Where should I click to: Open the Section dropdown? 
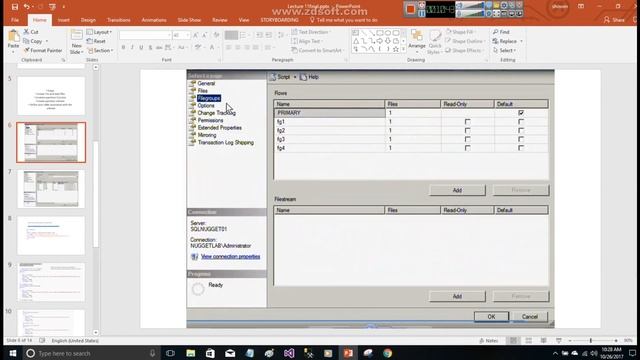[100, 51]
